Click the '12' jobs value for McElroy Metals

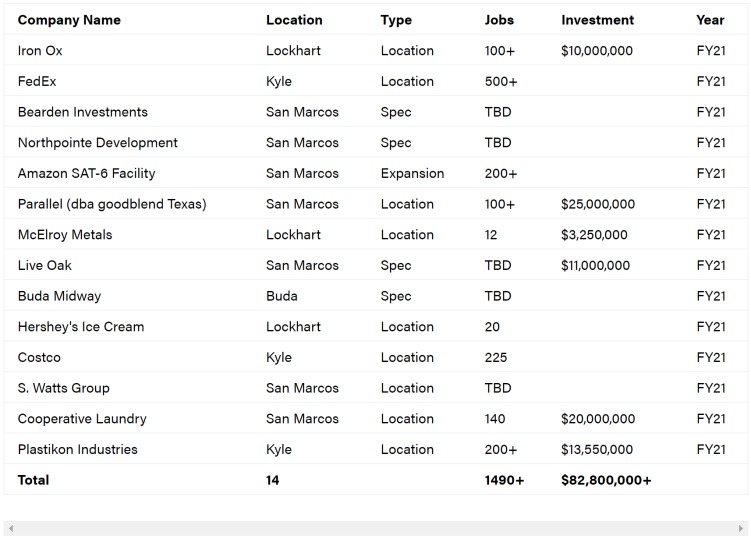pos(491,235)
